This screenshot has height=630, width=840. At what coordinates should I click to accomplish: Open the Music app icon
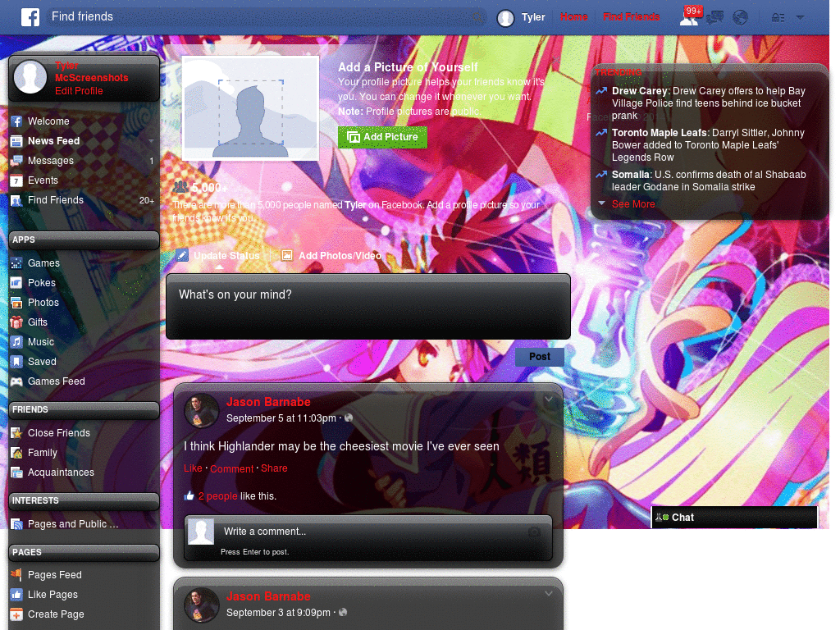pyautogui.click(x=16, y=342)
